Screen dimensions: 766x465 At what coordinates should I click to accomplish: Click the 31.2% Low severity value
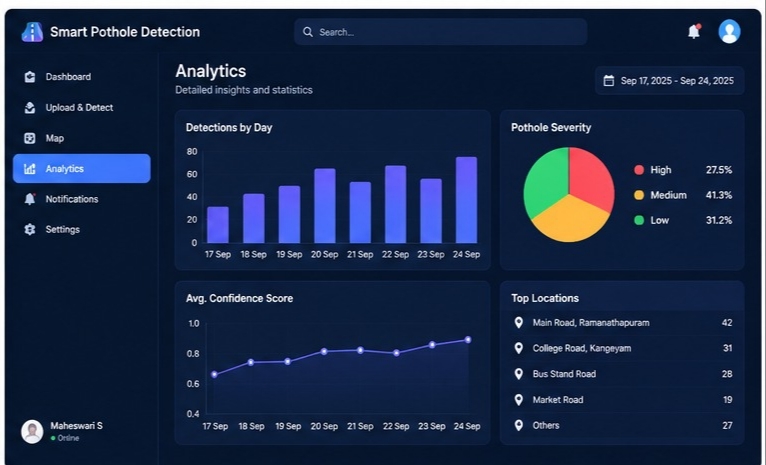719,220
